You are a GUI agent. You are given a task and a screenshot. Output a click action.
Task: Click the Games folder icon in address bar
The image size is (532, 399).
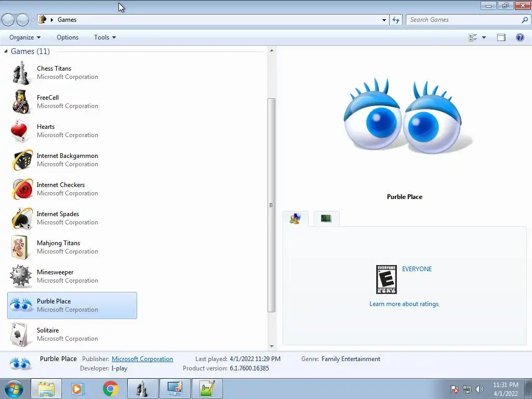(x=43, y=19)
